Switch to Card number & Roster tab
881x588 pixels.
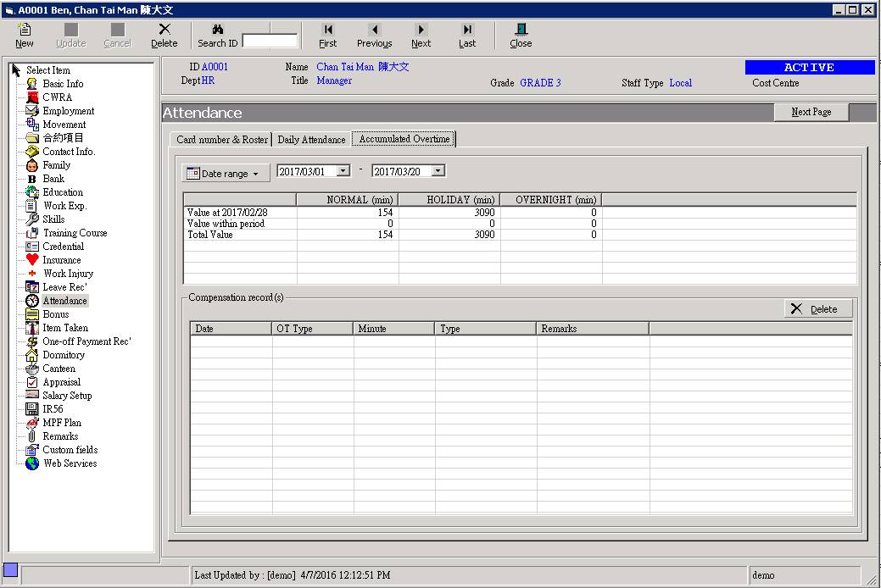[221, 140]
